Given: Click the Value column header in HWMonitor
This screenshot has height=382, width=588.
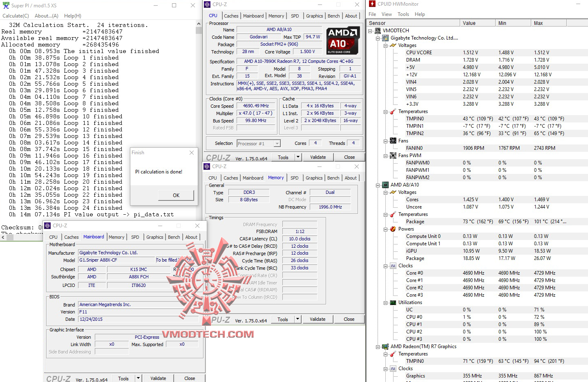Looking at the screenshot, I should click(x=478, y=23).
